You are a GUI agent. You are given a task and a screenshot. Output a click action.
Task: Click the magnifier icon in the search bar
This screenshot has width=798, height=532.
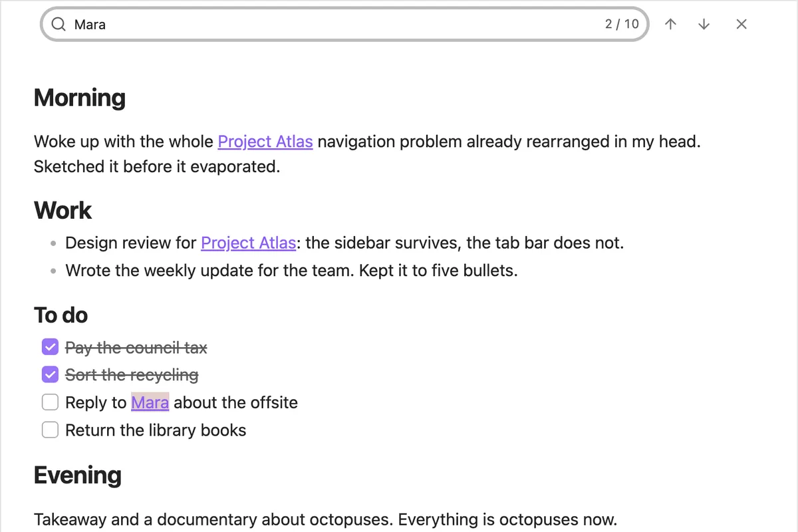click(59, 25)
